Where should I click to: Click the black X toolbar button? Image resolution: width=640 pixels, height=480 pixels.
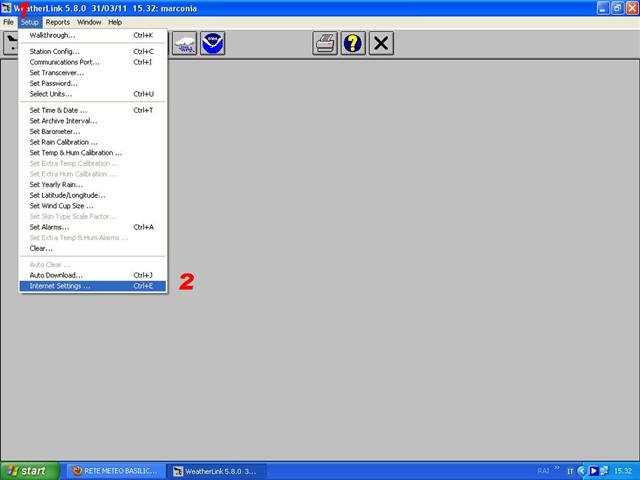(381, 43)
